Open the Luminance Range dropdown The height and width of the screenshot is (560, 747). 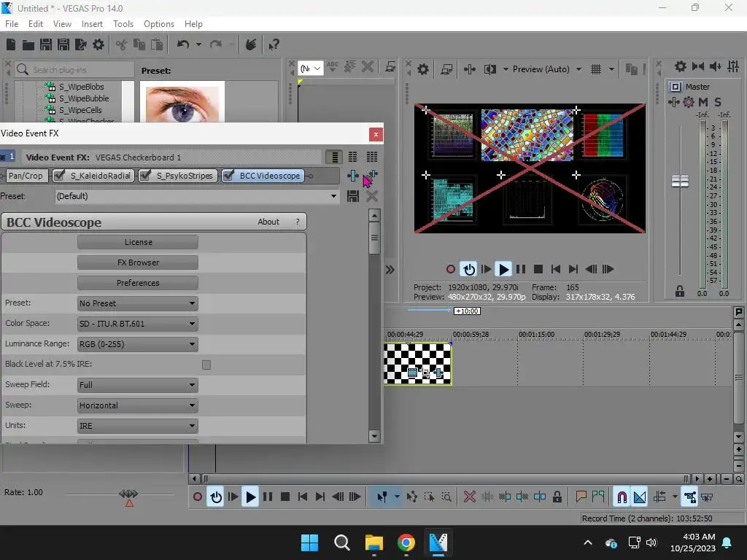pyautogui.click(x=138, y=344)
